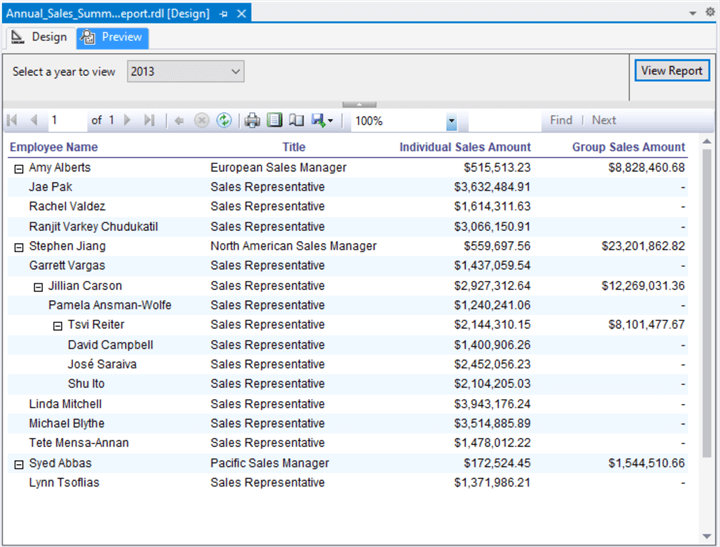Click $8,101,477.67 group amount

click(x=647, y=325)
